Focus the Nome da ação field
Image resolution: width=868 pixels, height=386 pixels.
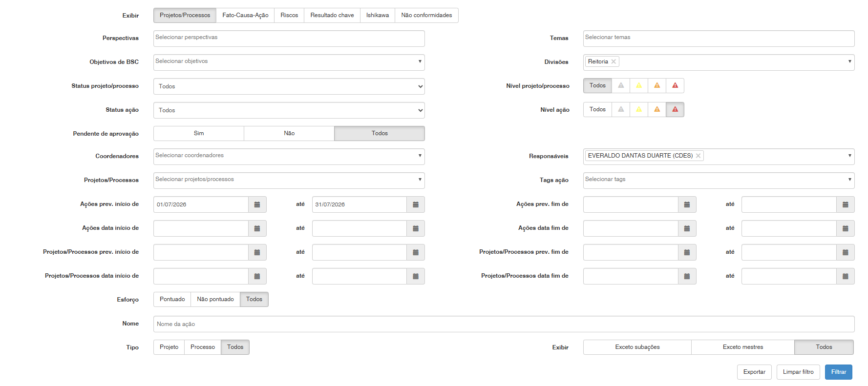point(504,324)
